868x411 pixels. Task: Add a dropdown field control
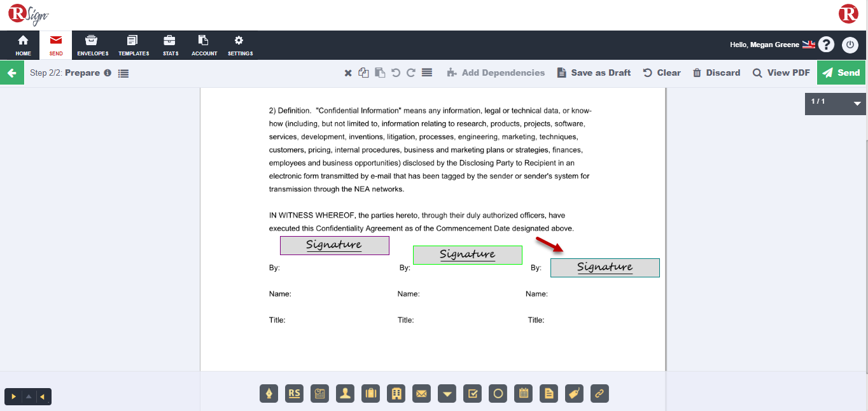click(447, 394)
